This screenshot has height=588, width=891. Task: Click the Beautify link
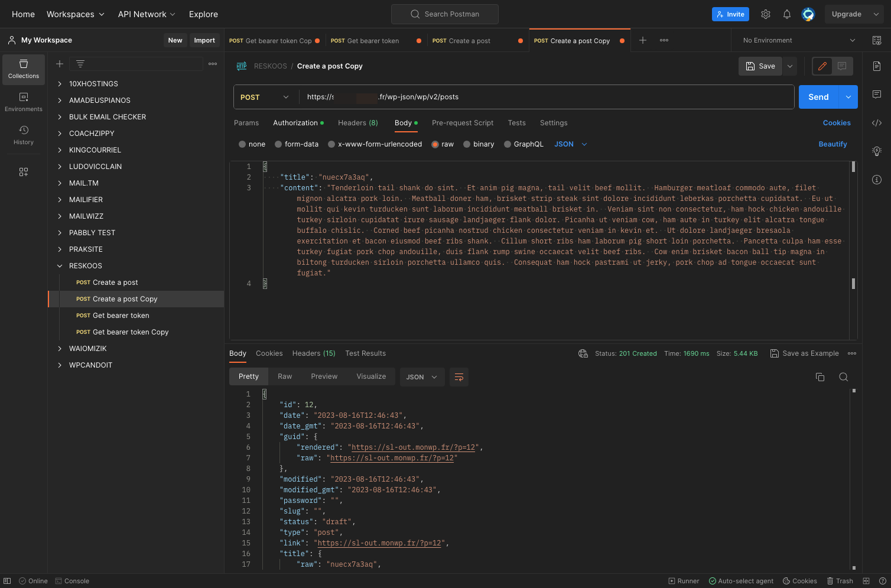pyautogui.click(x=833, y=144)
